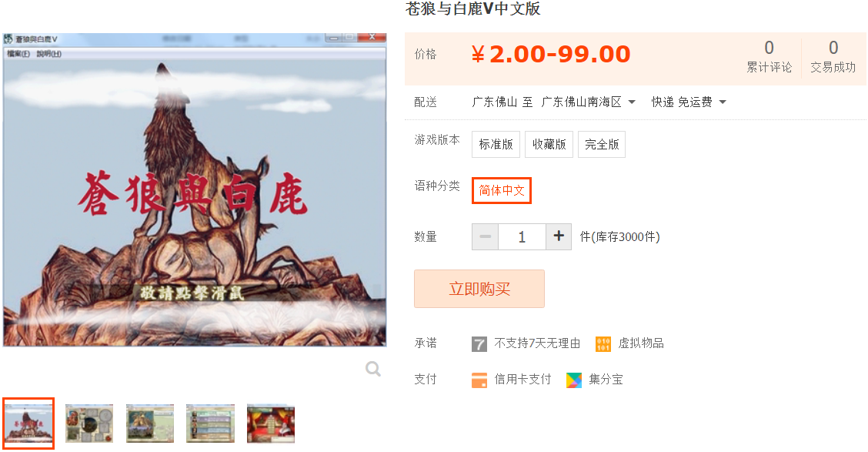Screen dimensions: 868x452
Task: Click the 立即购买 buy now button
Action: click(x=479, y=289)
